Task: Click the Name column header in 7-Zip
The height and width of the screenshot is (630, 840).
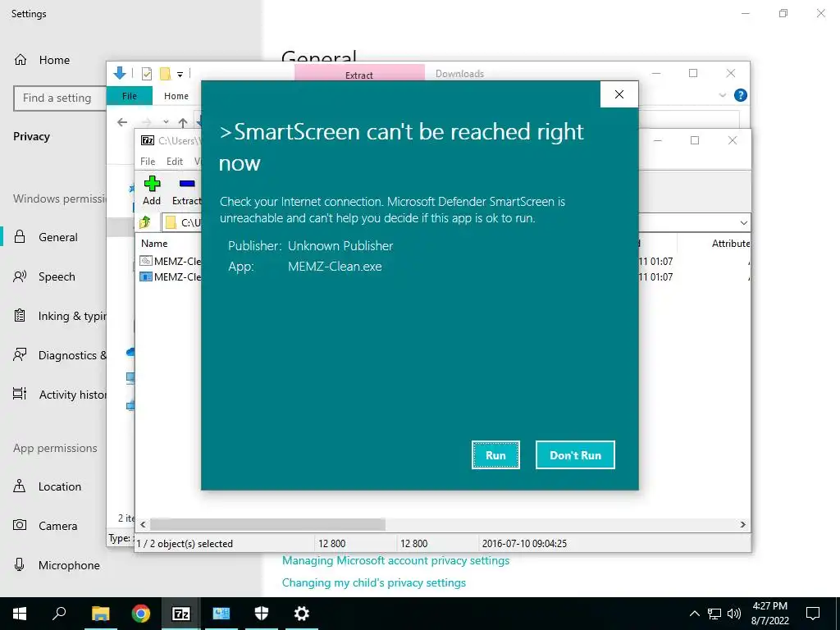Action: click(x=154, y=243)
